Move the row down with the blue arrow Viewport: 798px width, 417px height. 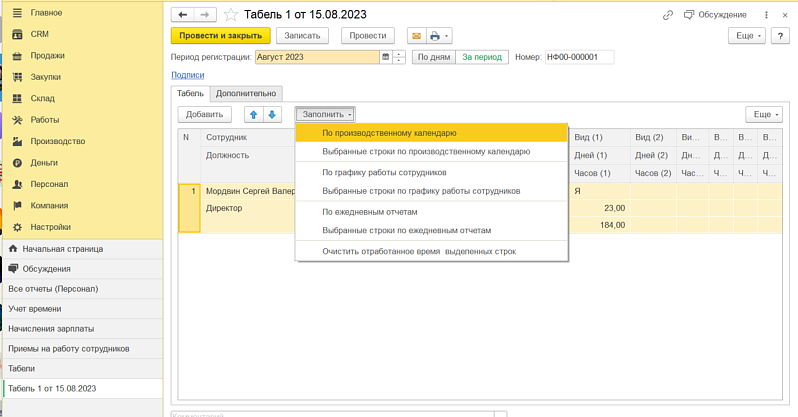[272, 115]
